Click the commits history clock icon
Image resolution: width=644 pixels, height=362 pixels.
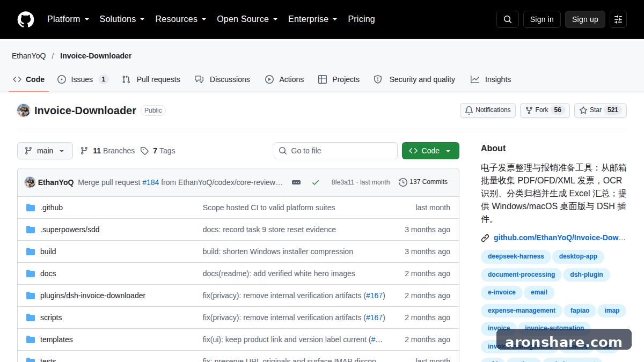tap(403, 182)
